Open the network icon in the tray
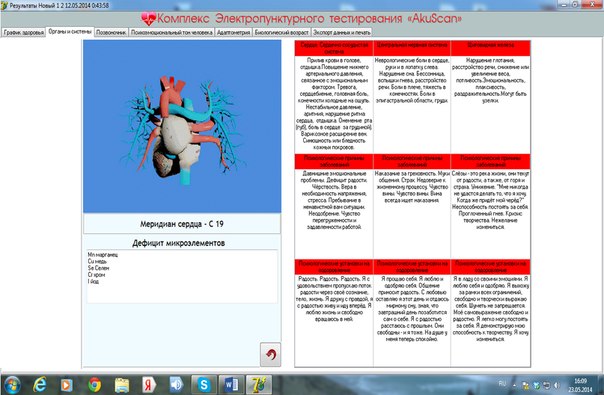Image resolution: width=604 pixels, height=395 pixels. (x=546, y=385)
